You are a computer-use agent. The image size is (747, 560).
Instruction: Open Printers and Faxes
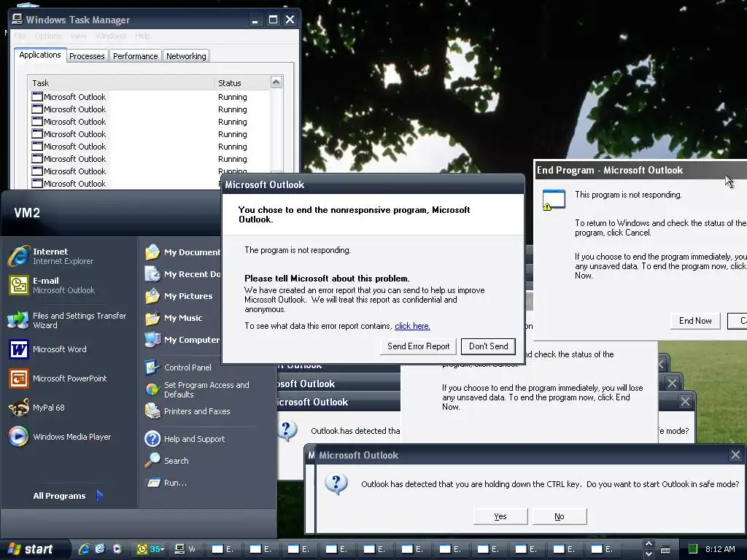[x=187, y=411]
